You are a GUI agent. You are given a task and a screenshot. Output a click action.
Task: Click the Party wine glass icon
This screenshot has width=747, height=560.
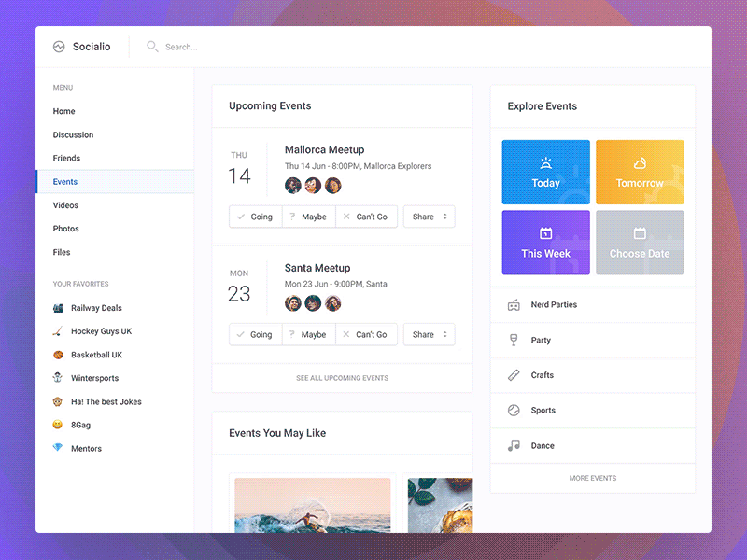point(514,340)
